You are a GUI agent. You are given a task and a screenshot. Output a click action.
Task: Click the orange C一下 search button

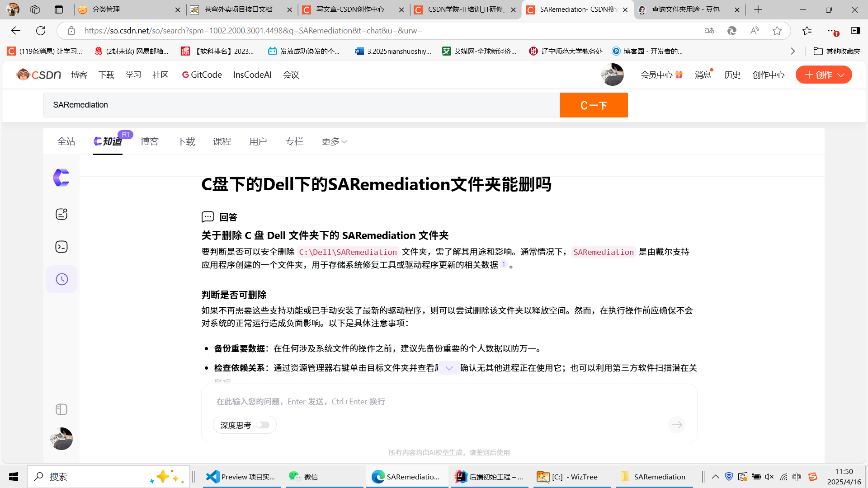(594, 105)
